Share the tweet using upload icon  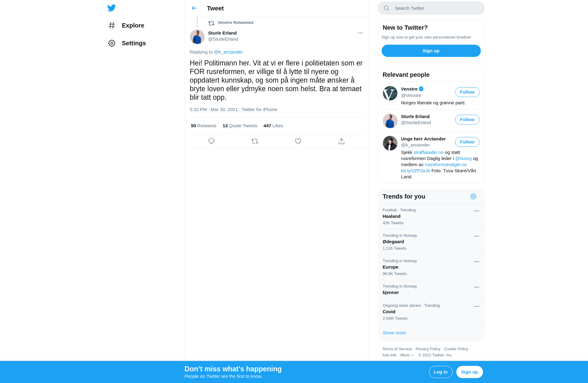coord(341,141)
